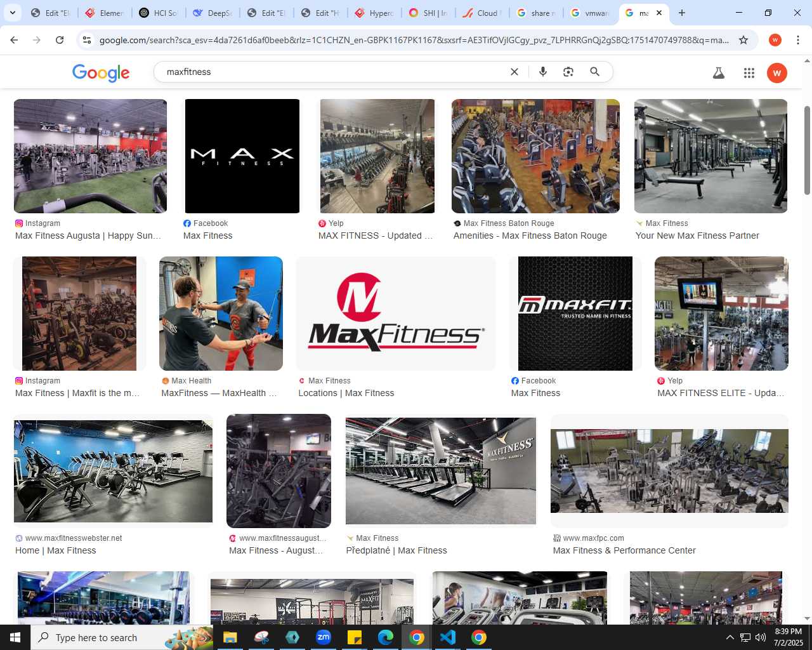
Task: Open MaxHealth trainer photo
Action: pyautogui.click(x=221, y=314)
